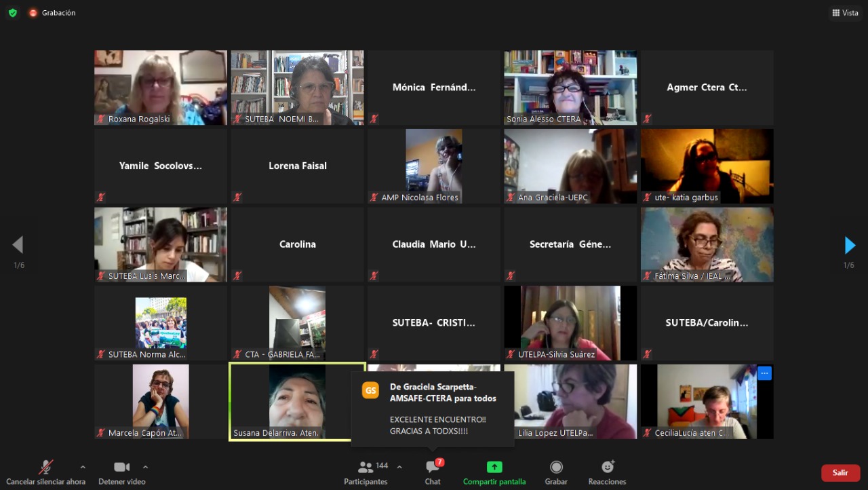This screenshot has width=868, height=490.
Task: Toggle camera off with Detener video
Action: point(121,472)
